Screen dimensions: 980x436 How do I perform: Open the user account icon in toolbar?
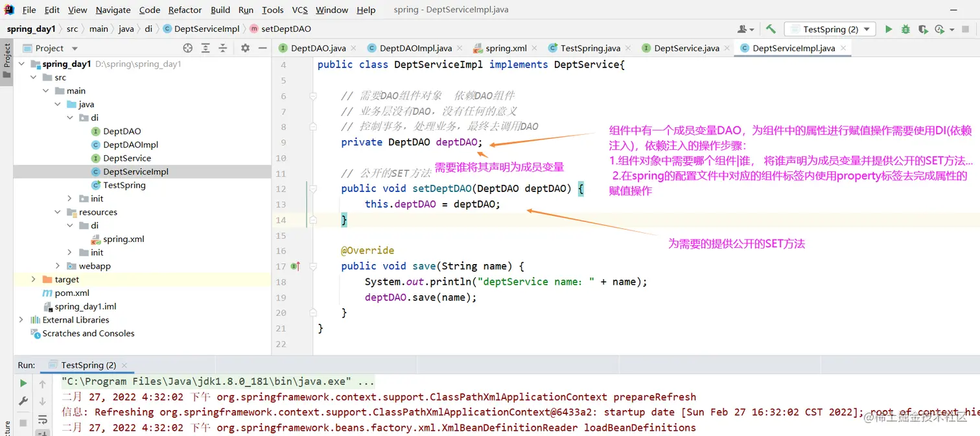click(742, 29)
